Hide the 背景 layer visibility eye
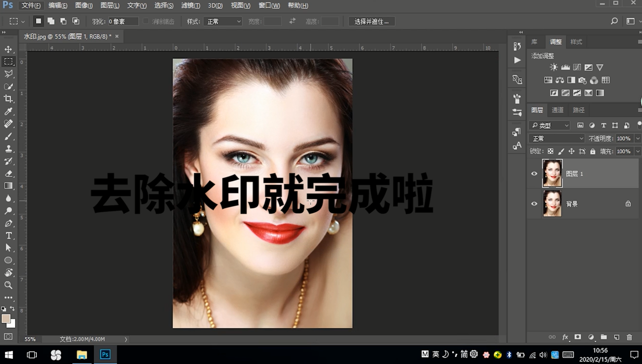 click(534, 203)
